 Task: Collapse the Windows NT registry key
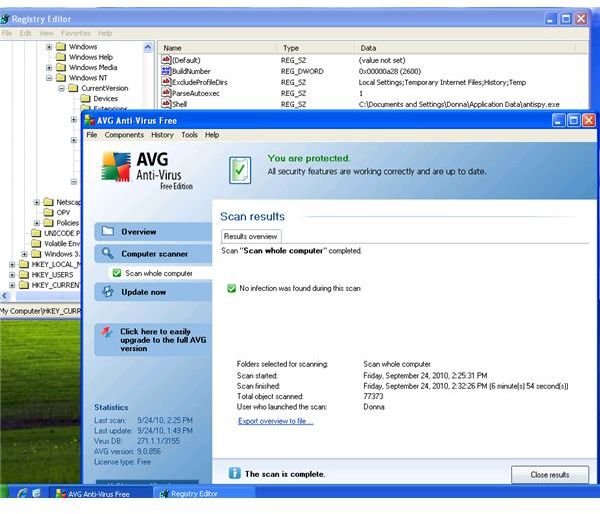pos(49,78)
